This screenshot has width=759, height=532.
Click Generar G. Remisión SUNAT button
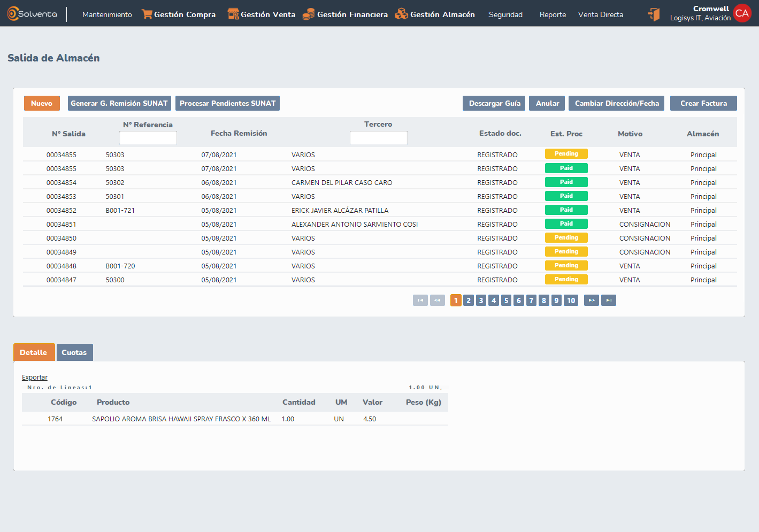[x=119, y=103]
